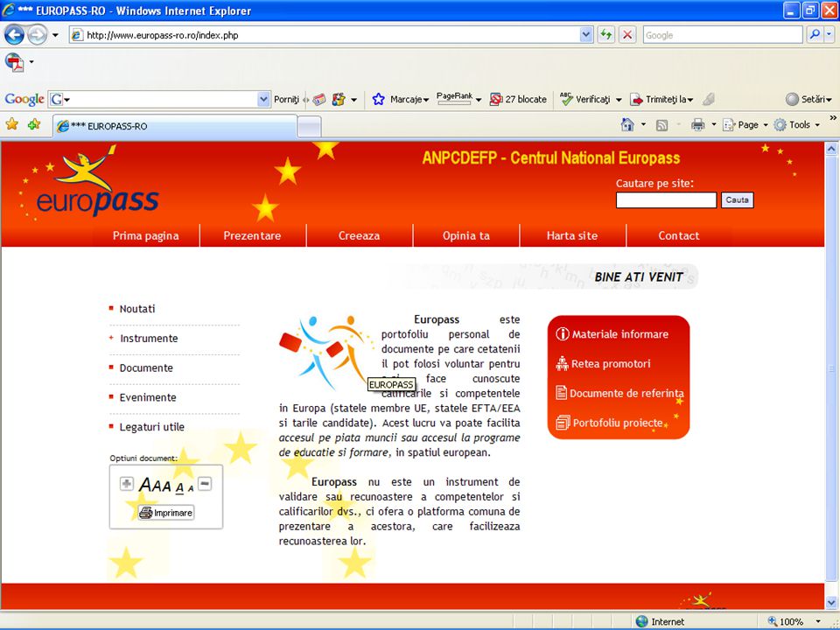The width and height of the screenshot is (840, 630).
Task: Expand the Google toolbar search box dropdown
Action: click(263, 99)
